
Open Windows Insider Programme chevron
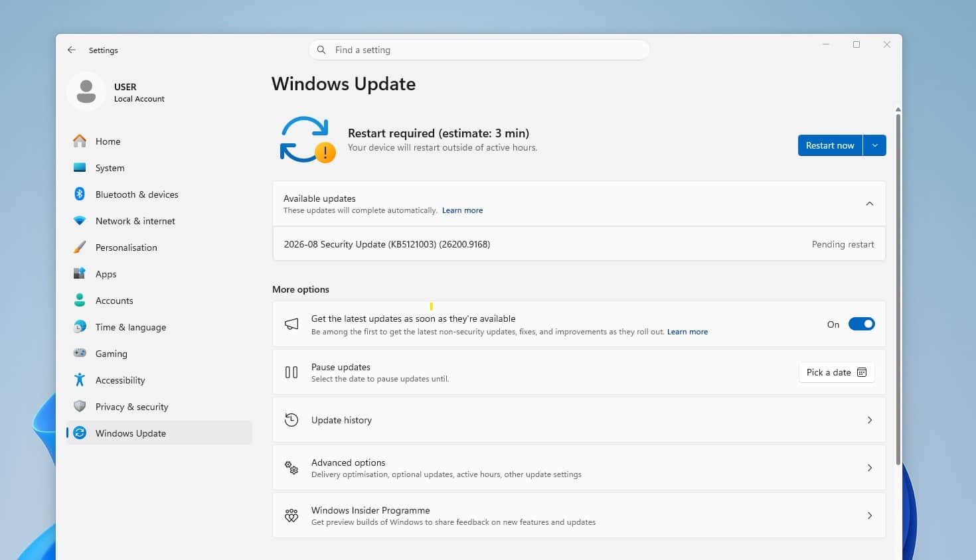tap(870, 516)
